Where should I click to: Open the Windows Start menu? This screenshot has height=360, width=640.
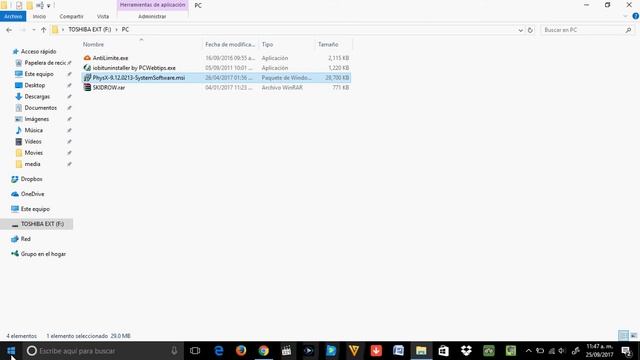11,351
